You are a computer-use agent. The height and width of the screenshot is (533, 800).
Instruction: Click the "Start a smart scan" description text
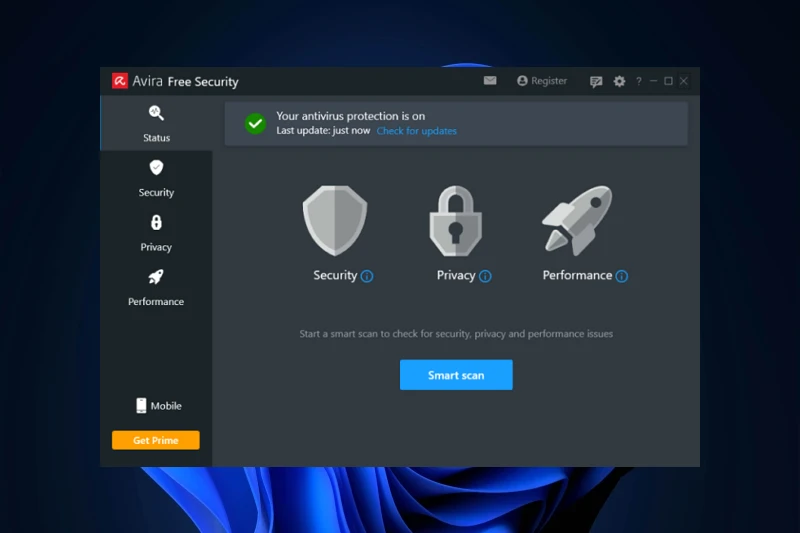[x=456, y=334]
